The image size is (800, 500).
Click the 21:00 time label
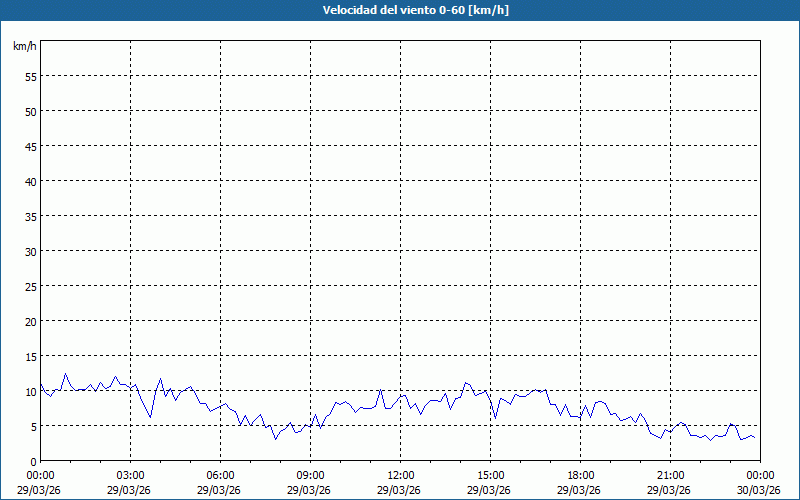point(670,475)
